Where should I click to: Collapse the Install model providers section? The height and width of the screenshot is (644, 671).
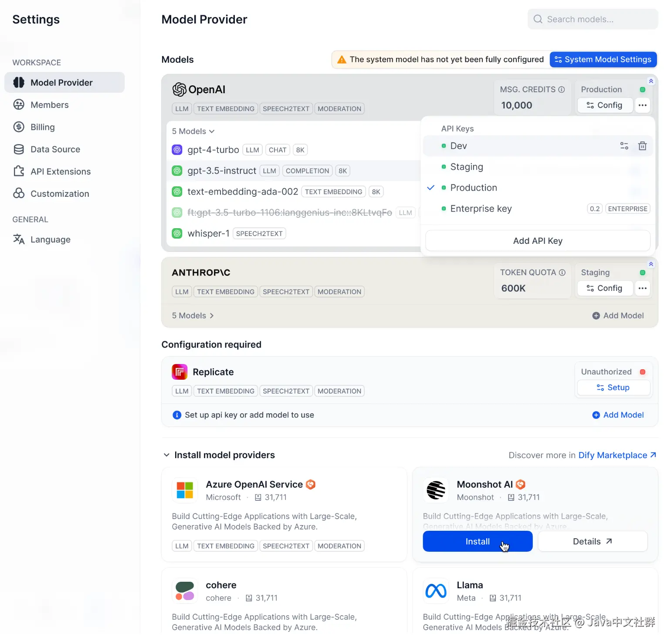tap(166, 455)
